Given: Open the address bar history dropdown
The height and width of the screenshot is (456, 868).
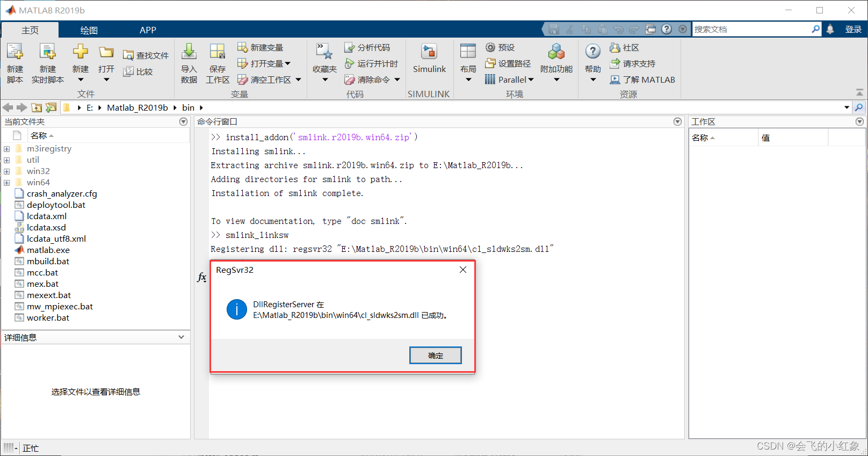Looking at the screenshot, I should [847, 107].
